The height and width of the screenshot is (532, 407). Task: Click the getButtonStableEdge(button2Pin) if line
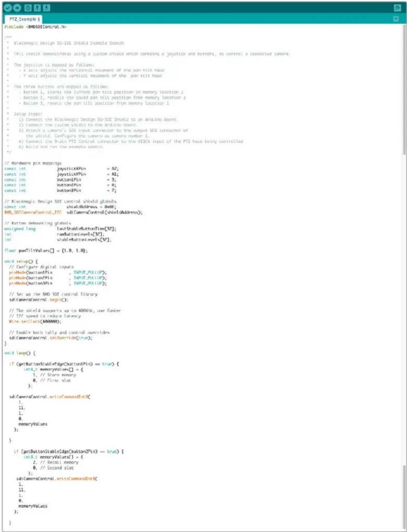pyautogui.click(x=69, y=451)
